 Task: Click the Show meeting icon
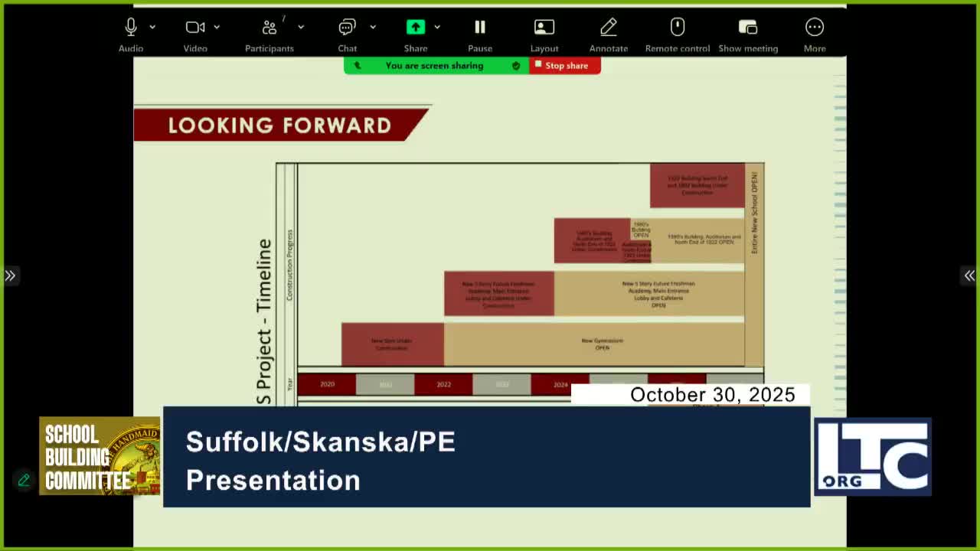point(748,28)
